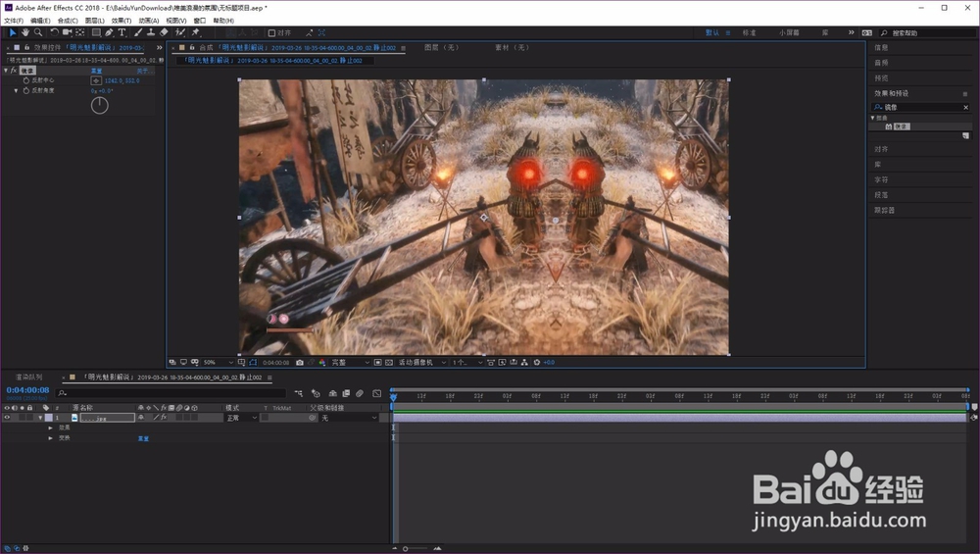Select the Puppet Pin tool
980x554 pixels.
(x=196, y=32)
